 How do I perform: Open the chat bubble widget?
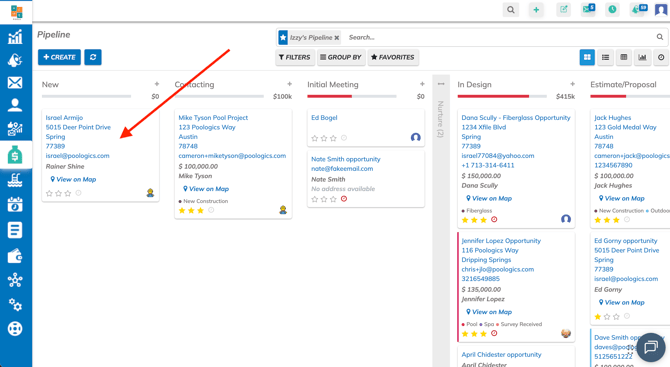coord(651,347)
